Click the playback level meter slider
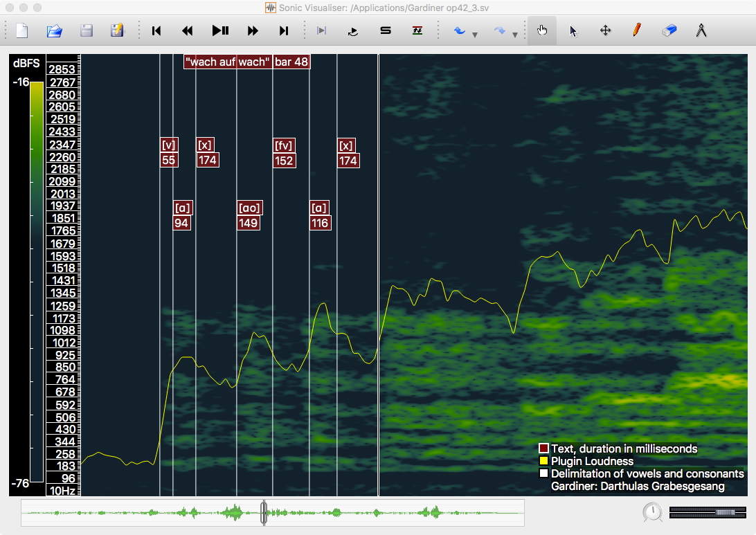The height and width of the screenshot is (535, 756). coord(708,512)
